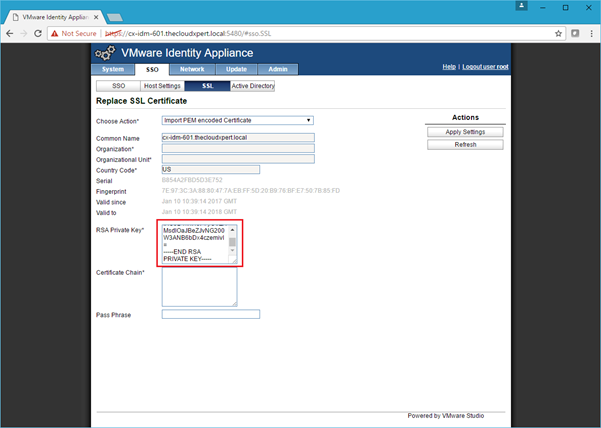Switch to the System tab
601x428 pixels.
pyautogui.click(x=113, y=69)
